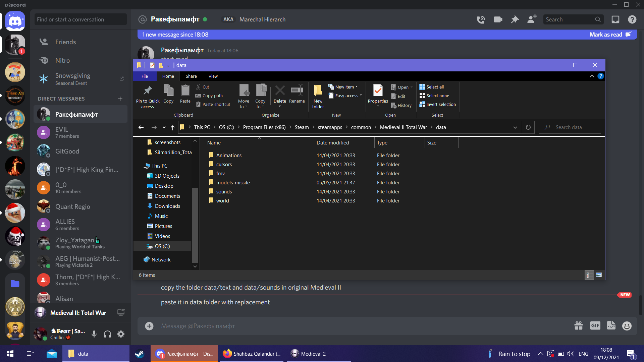Viewport: 644px width, 362px height.
Task: Open Discord inbox icon
Action: pyautogui.click(x=615, y=19)
